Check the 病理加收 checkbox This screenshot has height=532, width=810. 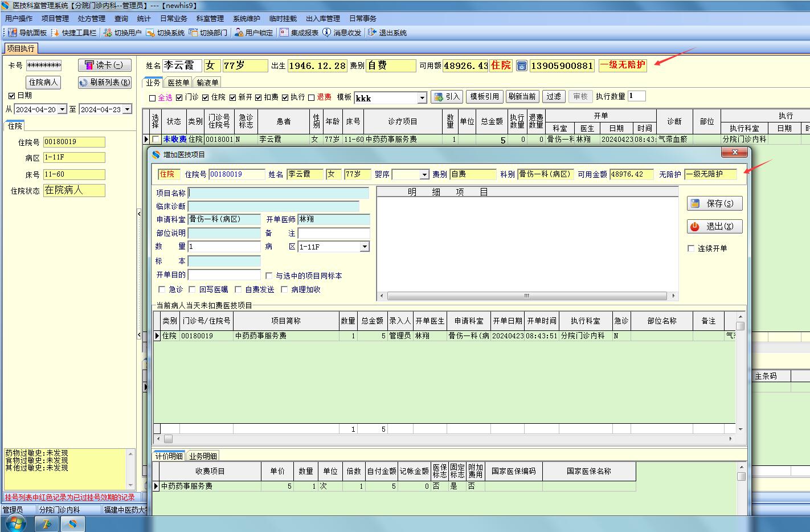(284, 289)
